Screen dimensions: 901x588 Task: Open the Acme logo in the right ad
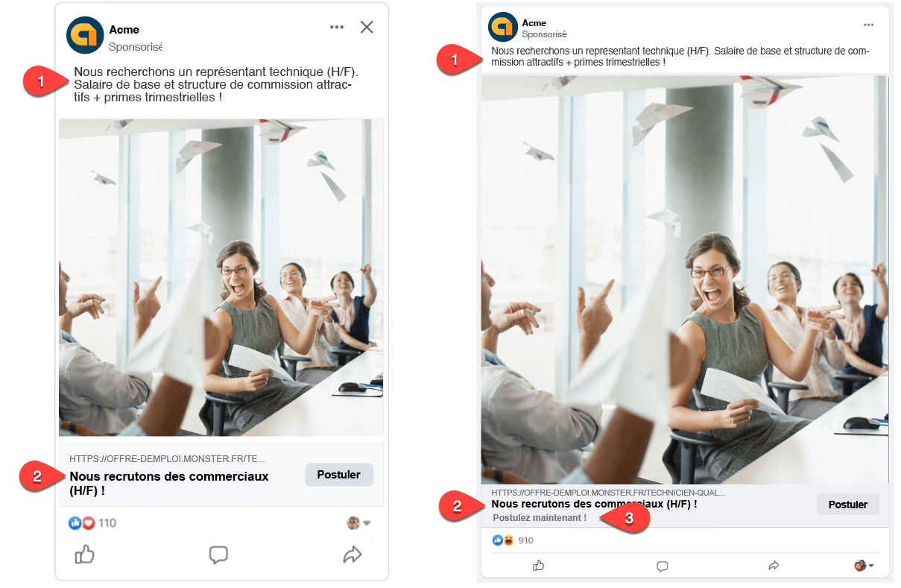point(503,27)
